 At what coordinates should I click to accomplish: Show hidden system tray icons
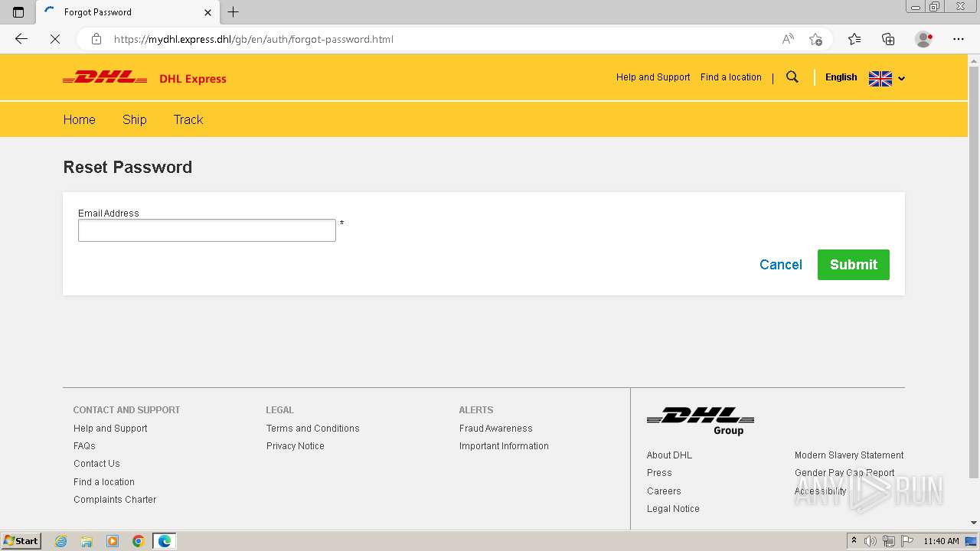tap(854, 541)
